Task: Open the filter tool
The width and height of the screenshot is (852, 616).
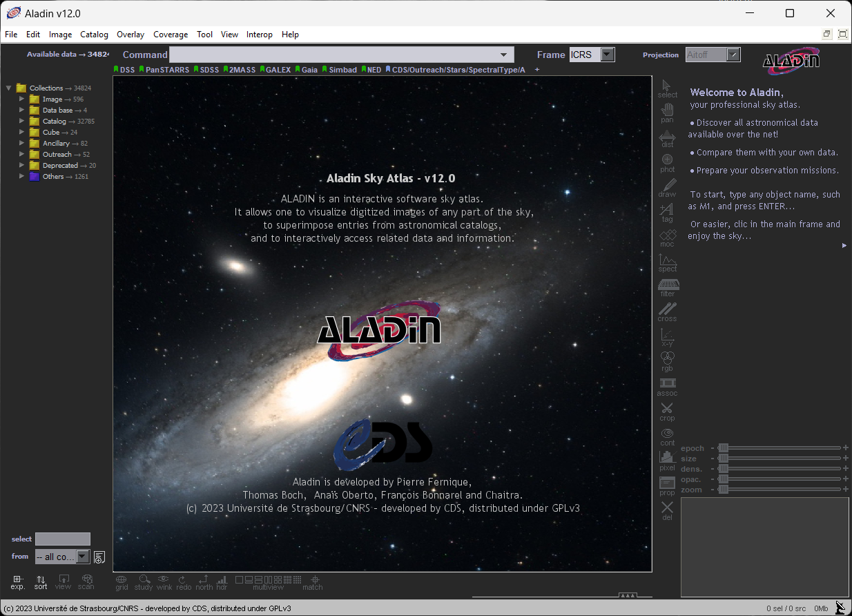Action: point(668,287)
